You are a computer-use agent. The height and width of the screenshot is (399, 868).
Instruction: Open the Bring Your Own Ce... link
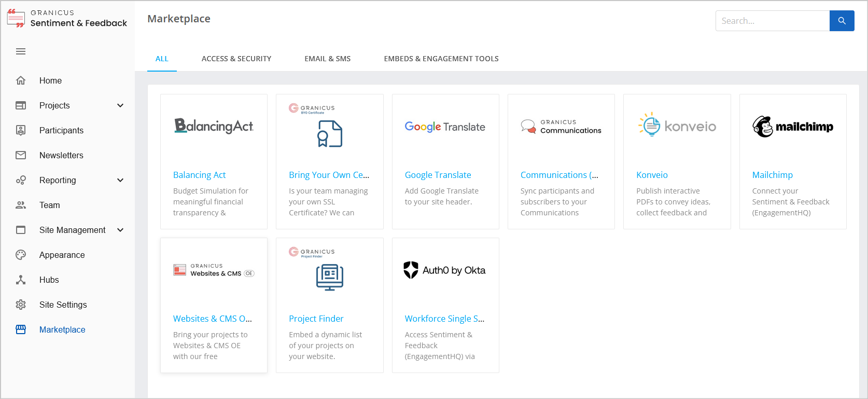tap(329, 175)
